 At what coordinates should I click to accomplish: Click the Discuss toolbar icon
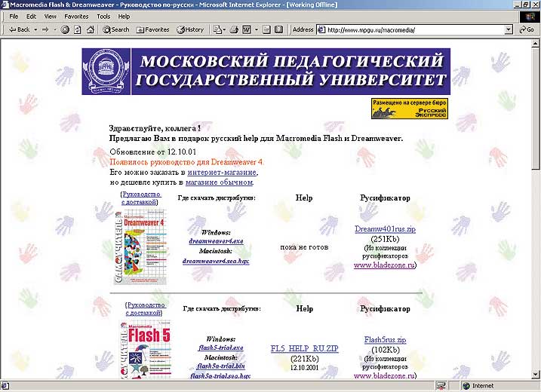(x=266, y=29)
